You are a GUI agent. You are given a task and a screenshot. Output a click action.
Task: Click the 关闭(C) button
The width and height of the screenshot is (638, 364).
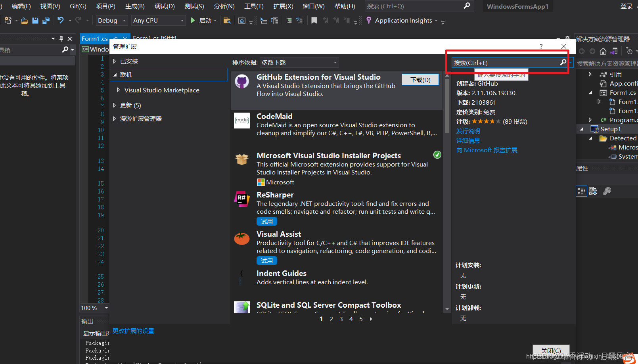click(551, 351)
